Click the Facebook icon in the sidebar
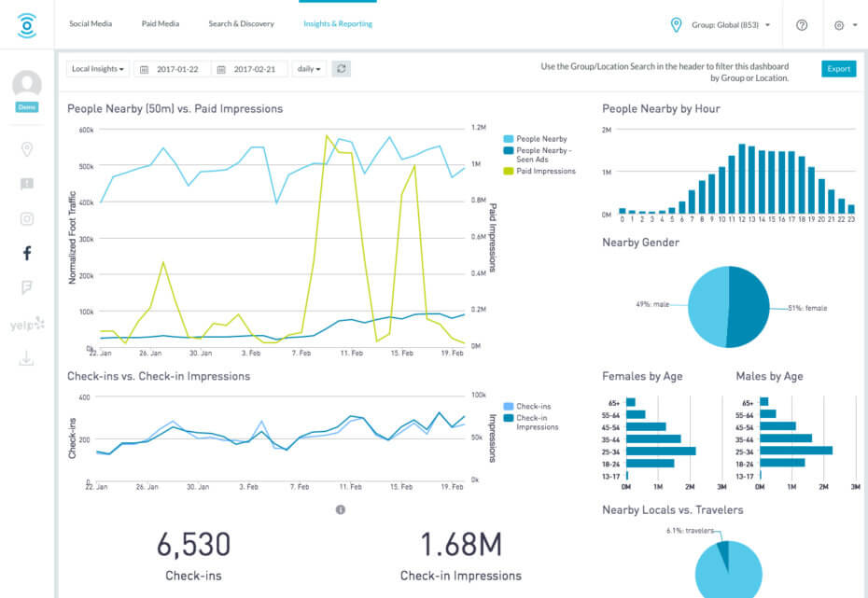The image size is (868, 598). 27,253
